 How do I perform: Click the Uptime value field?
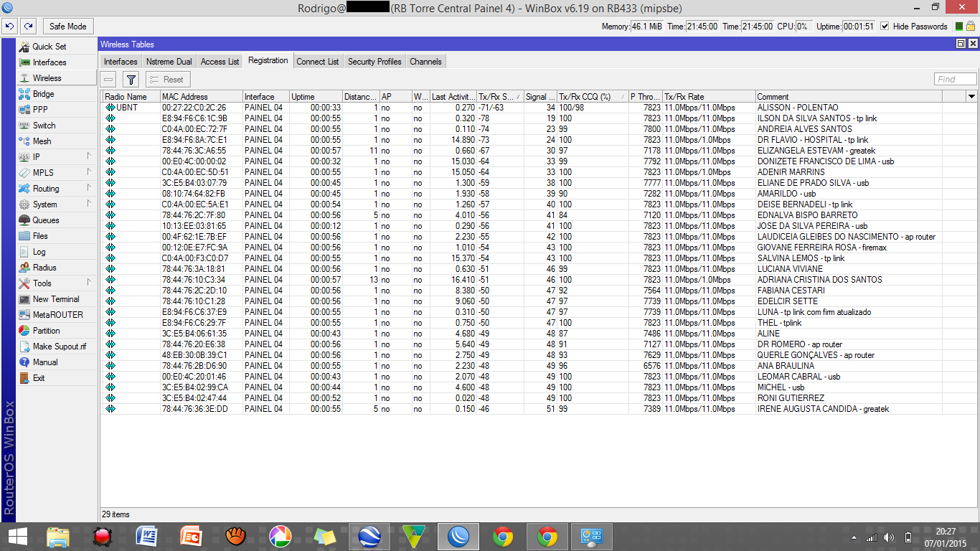pos(859,26)
